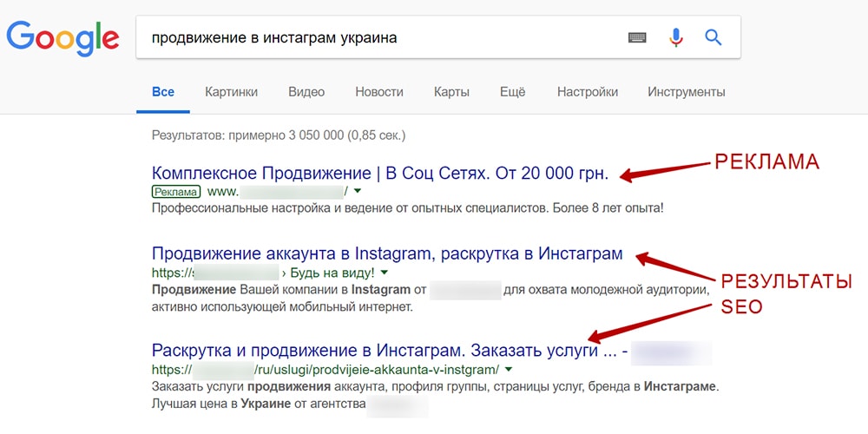Viewport: 868px width, 434px height.
Task: Open the Новости tab
Action: [x=379, y=92]
